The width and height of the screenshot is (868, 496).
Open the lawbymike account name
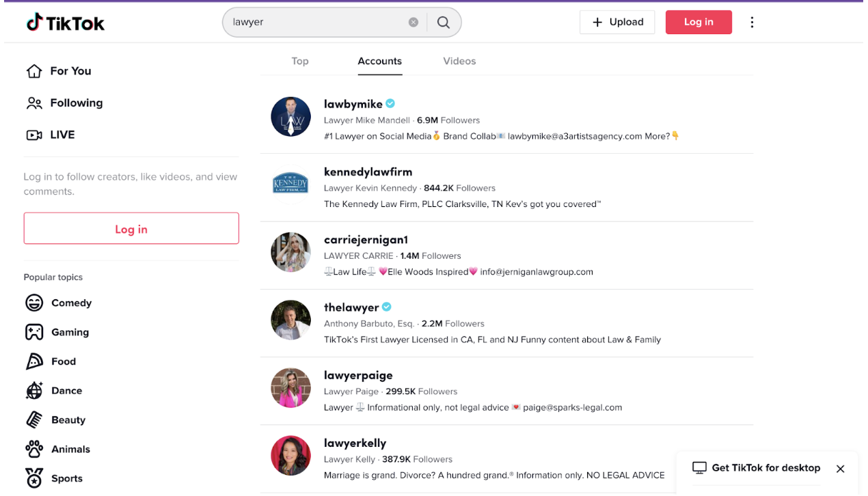pyautogui.click(x=353, y=104)
